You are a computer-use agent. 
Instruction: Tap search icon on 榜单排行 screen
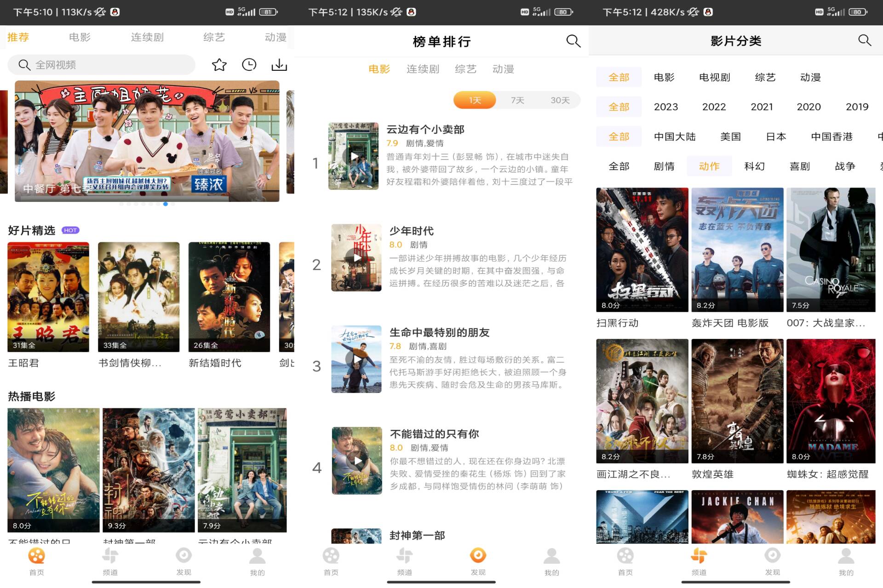pos(573,41)
